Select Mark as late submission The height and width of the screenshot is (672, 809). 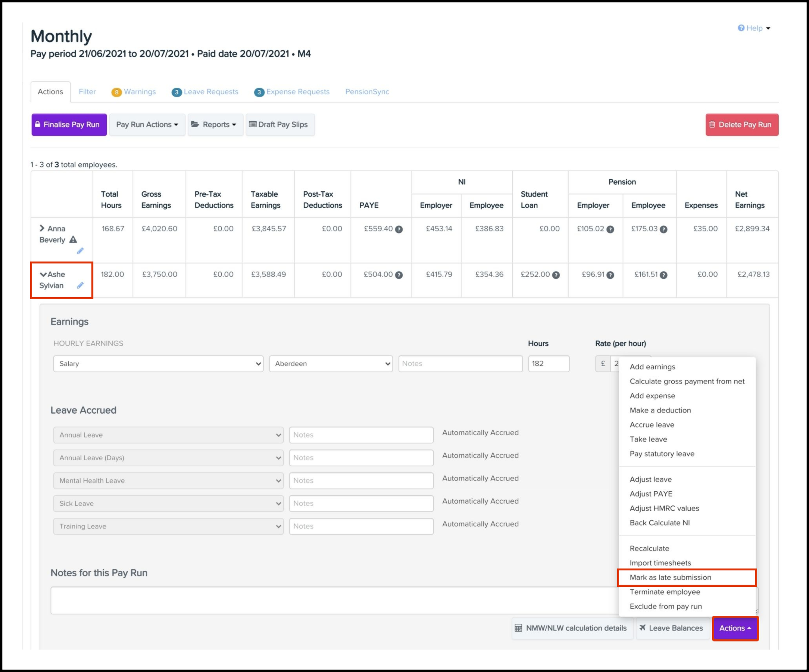pos(670,578)
